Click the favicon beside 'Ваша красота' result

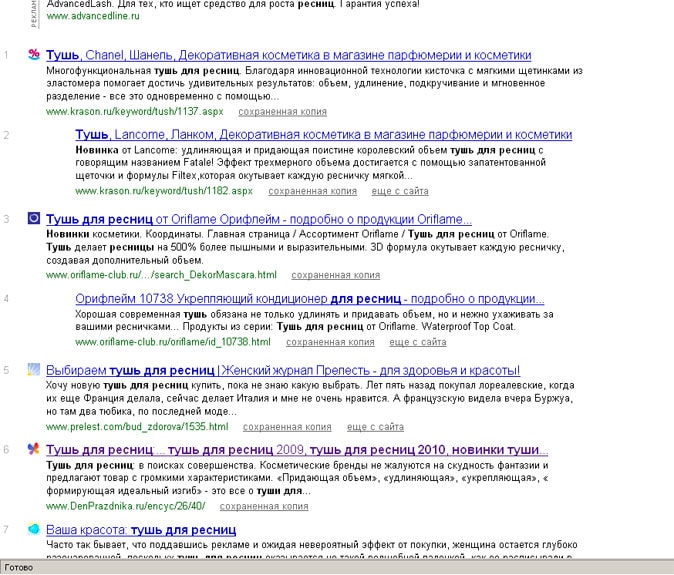34,529
